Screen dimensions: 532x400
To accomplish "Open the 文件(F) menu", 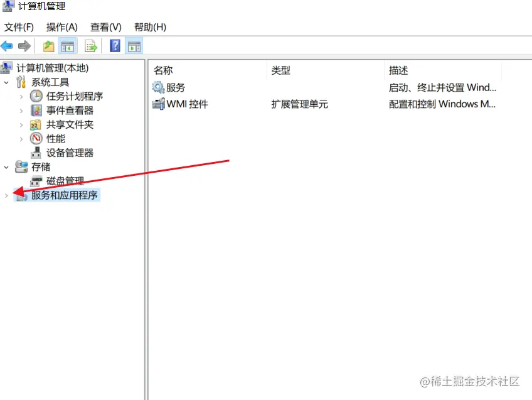I will pos(19,27).
